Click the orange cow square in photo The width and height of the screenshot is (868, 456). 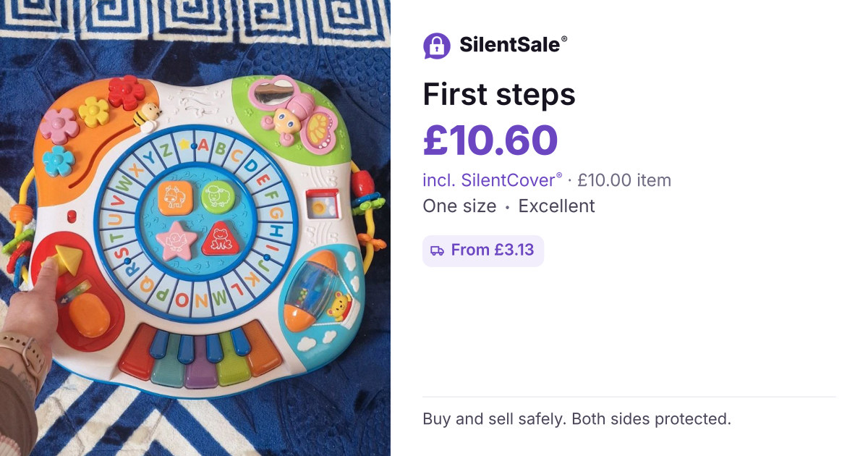(x=175, y=196)
